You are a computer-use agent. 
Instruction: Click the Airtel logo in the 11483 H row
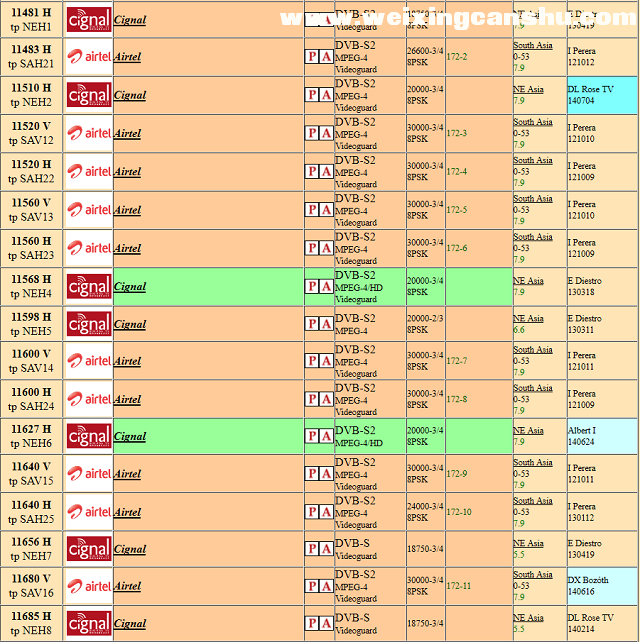click(x=88, y=57)
